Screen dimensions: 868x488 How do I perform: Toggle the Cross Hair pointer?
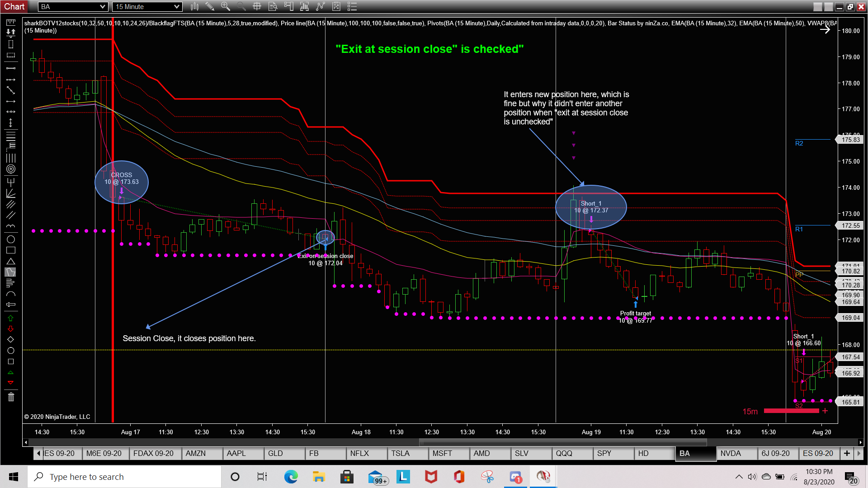[257, 6]
